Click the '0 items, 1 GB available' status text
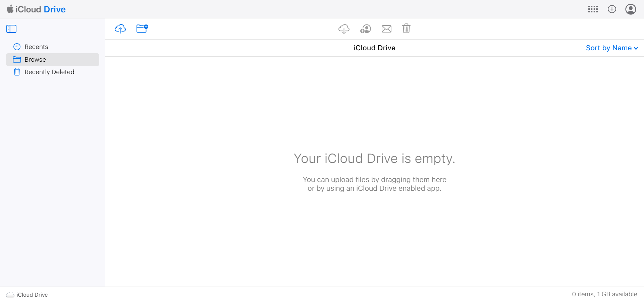This screenshot has width=644, height=302. click(x=604, y=294)
